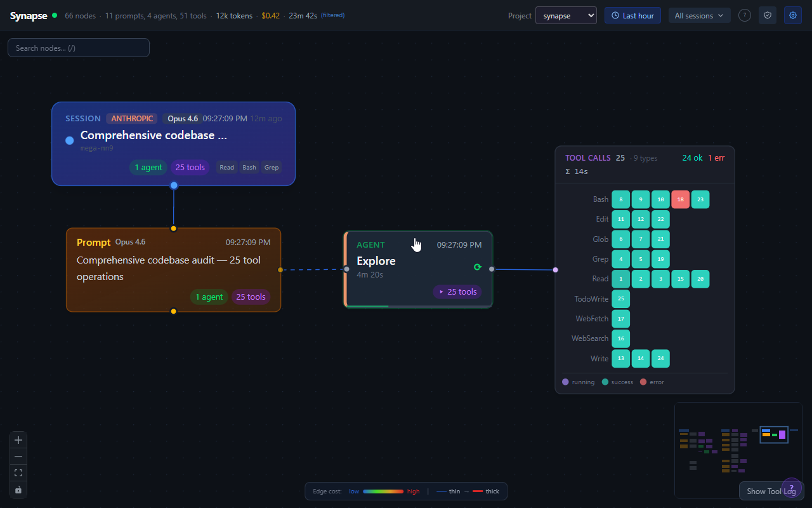Click the search nodes input field

tap(78, 47)
